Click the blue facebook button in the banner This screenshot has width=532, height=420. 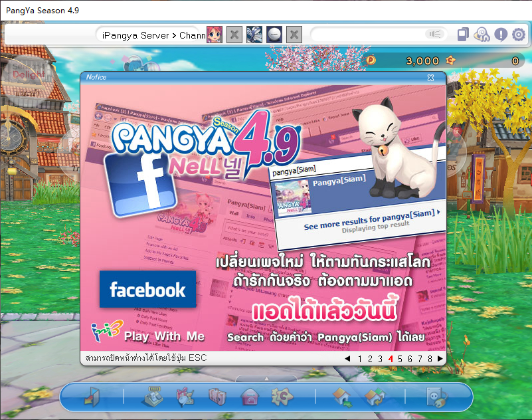point(147,289)
